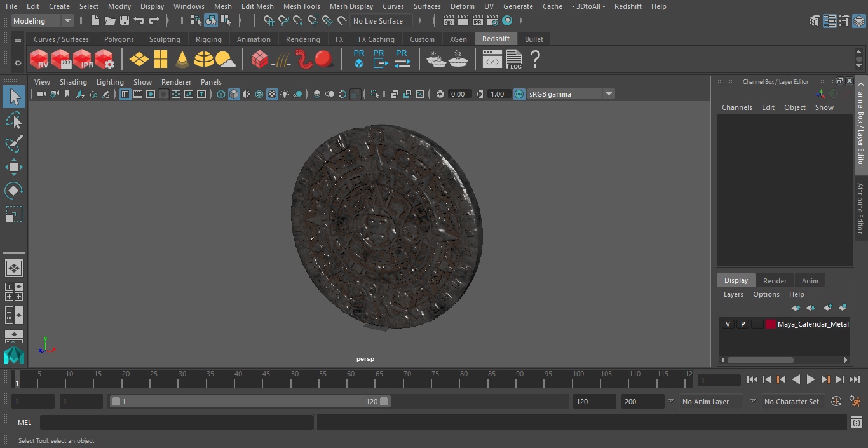Open Redshift help question mark icon
Image resolution: width=868 pixels, height=448 pixels.
[535, 60]
